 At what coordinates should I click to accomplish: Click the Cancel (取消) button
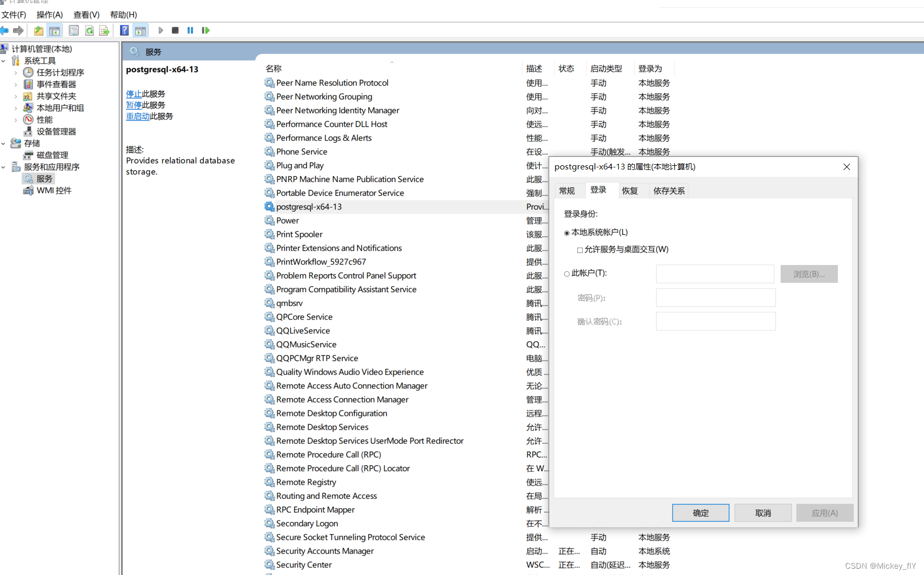click(763, 513)
